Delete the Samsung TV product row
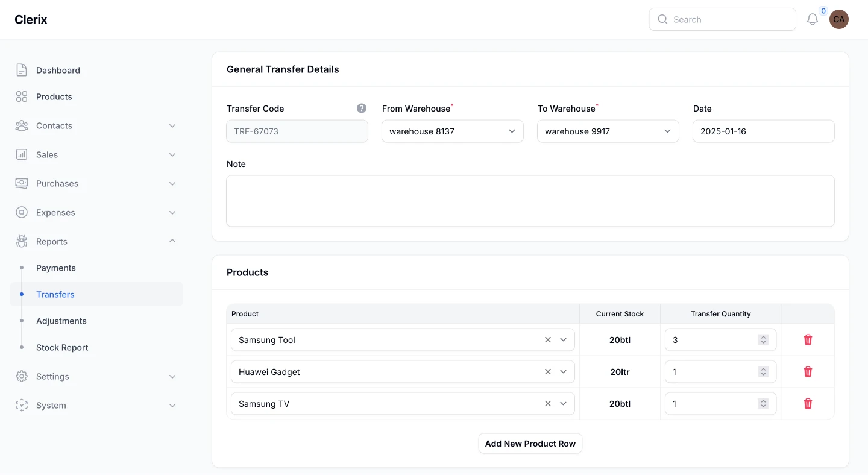This screenshot has width=868, height=475. pos(808,404)
